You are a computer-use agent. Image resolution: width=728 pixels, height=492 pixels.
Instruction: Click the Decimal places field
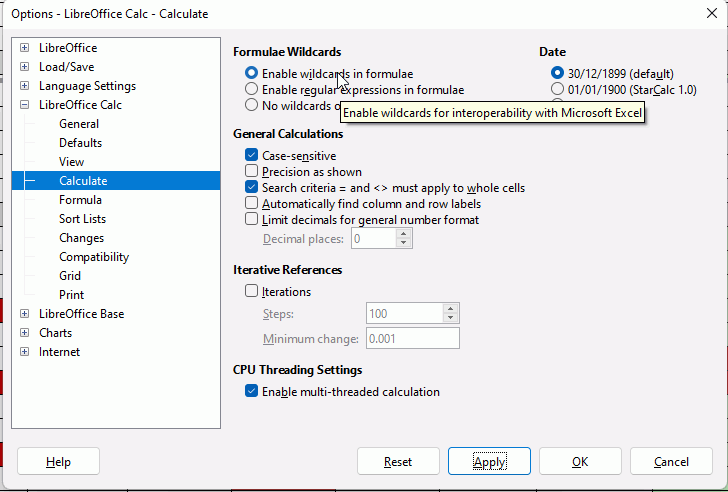374,239
